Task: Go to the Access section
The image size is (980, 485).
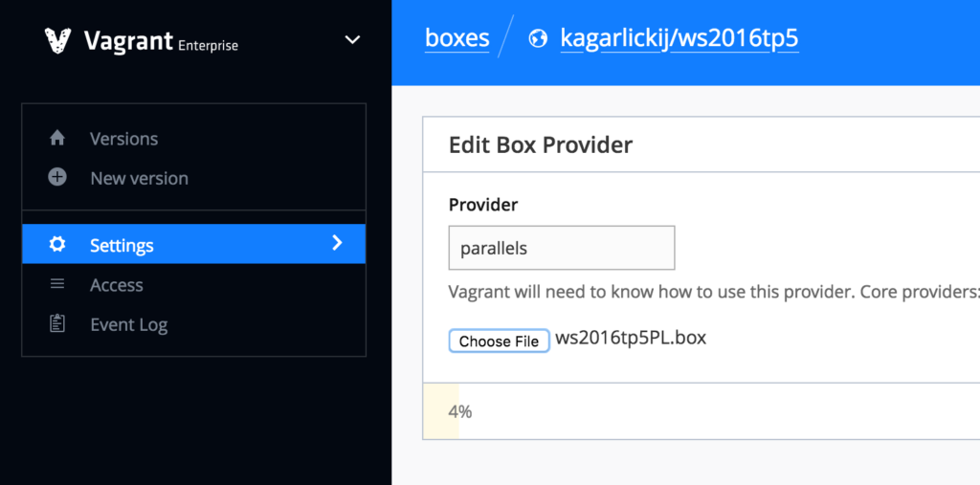Action: click(116, 285)
